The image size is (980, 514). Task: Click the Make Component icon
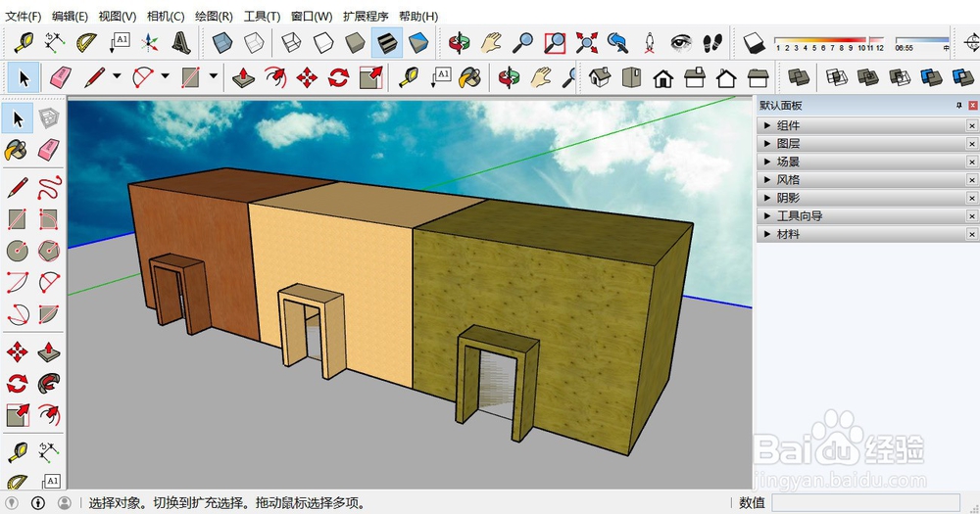pyautogui.click(x=49, y=118)
